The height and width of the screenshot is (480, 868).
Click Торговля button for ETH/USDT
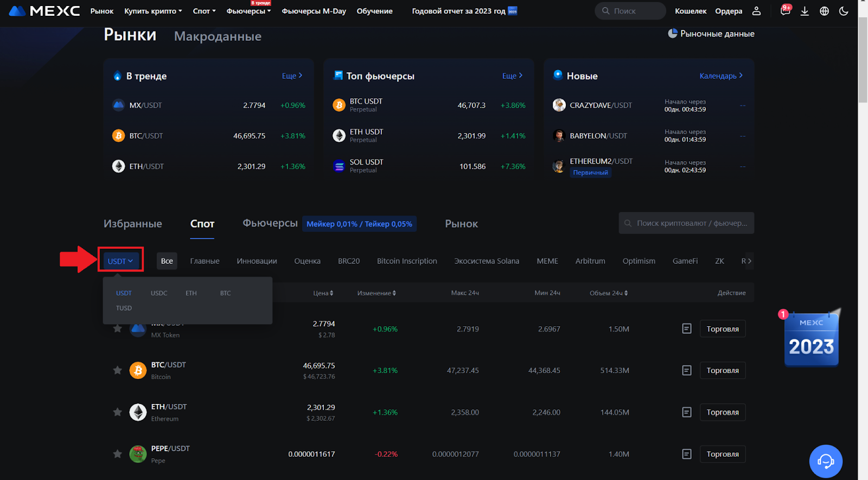[723, 412]
